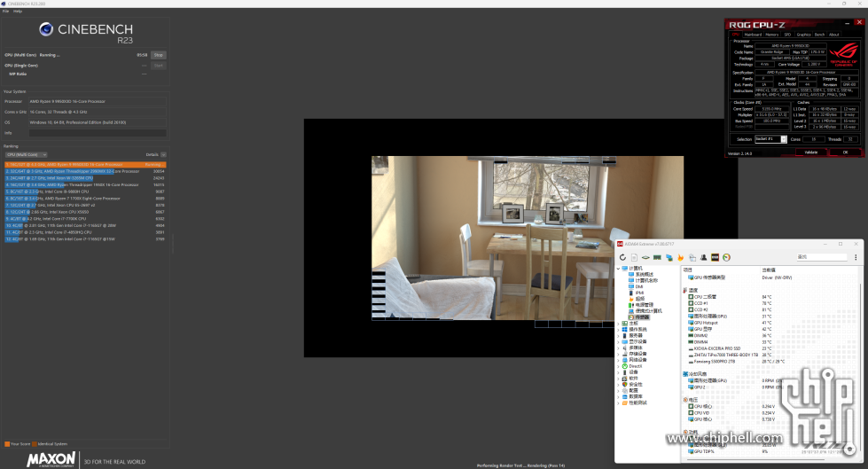The image size is (868, 469).
Task: Open the Socket #1 selection dropdown in CPU-Z
Action: [770, 139]
